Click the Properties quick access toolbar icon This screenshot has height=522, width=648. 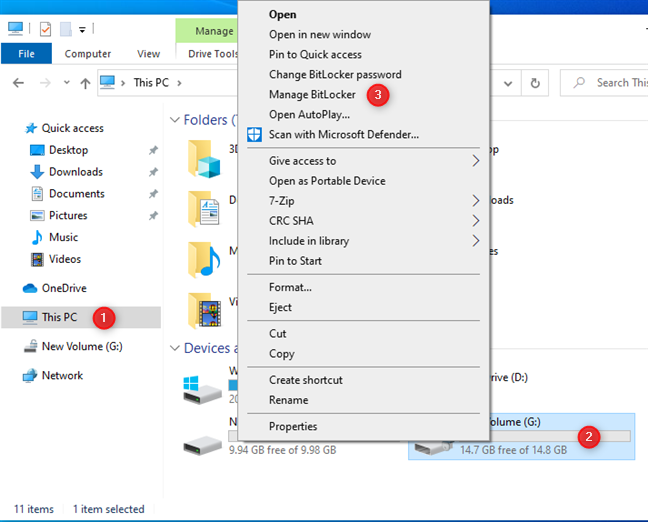point(45,29)
